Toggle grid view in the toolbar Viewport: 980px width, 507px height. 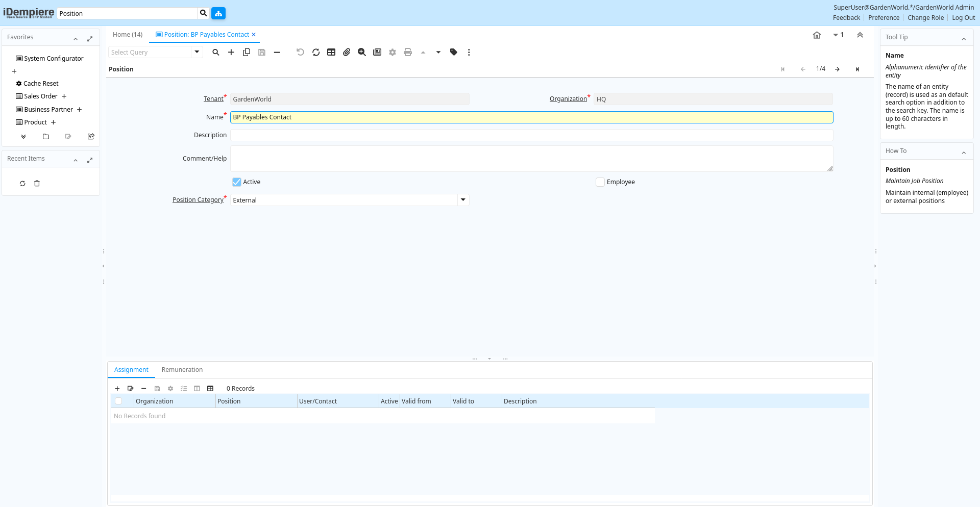coord(331,52)
